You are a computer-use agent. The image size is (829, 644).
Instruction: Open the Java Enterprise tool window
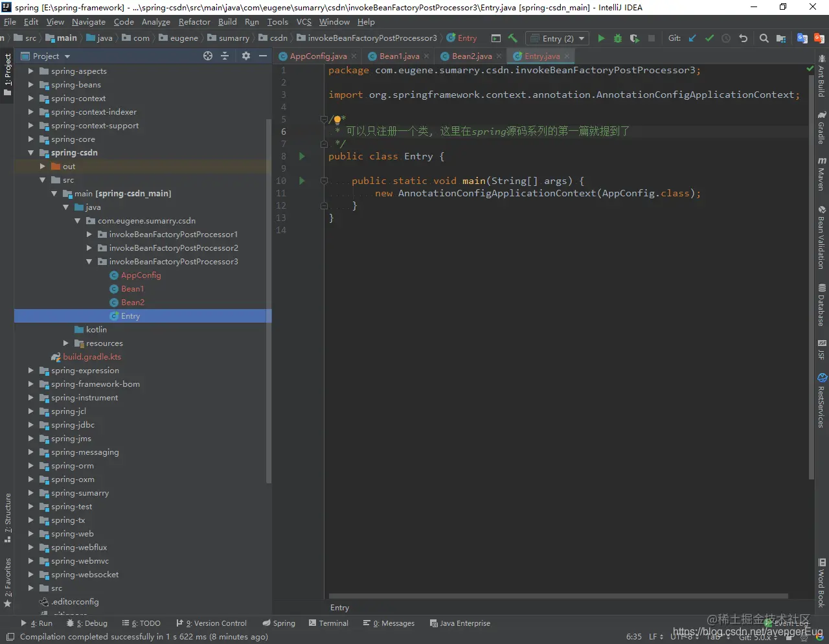click(x=460, y=623)
